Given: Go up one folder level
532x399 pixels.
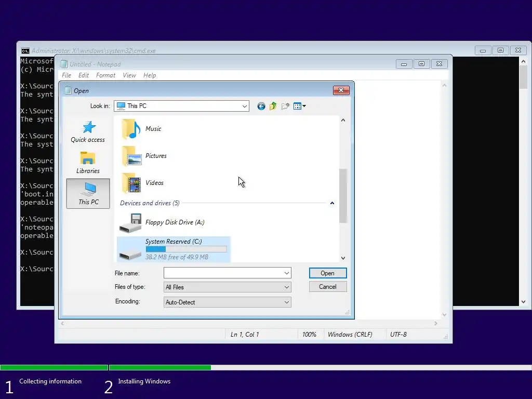Looking at the screenshot, I should (273, 106).
